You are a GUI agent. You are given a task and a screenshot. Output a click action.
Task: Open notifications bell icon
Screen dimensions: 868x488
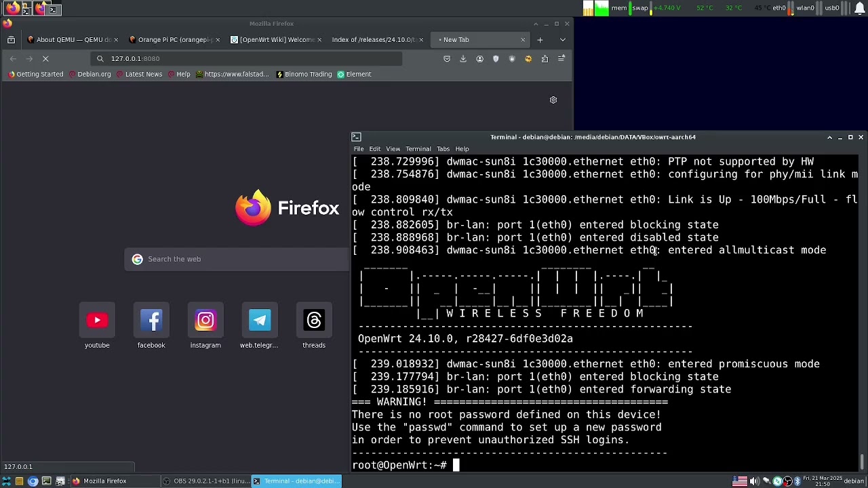point(859,8)
